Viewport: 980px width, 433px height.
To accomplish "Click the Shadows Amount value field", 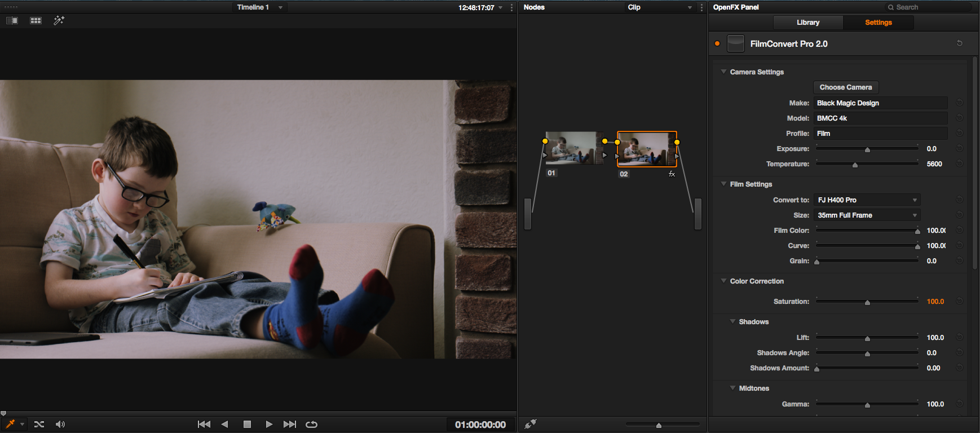I will click(934, 368).
